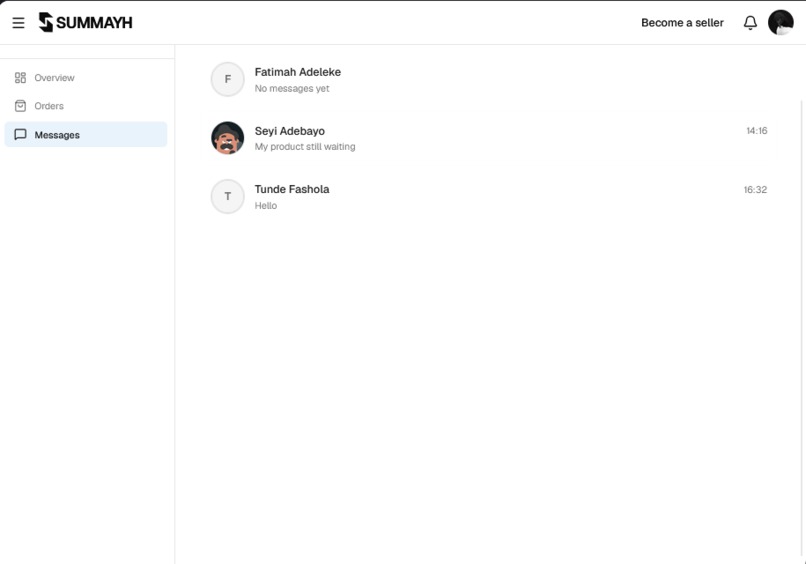This screenshot has width=806, height=564.
Task: Click the "Hello" message preview
Action: [266, 206]
